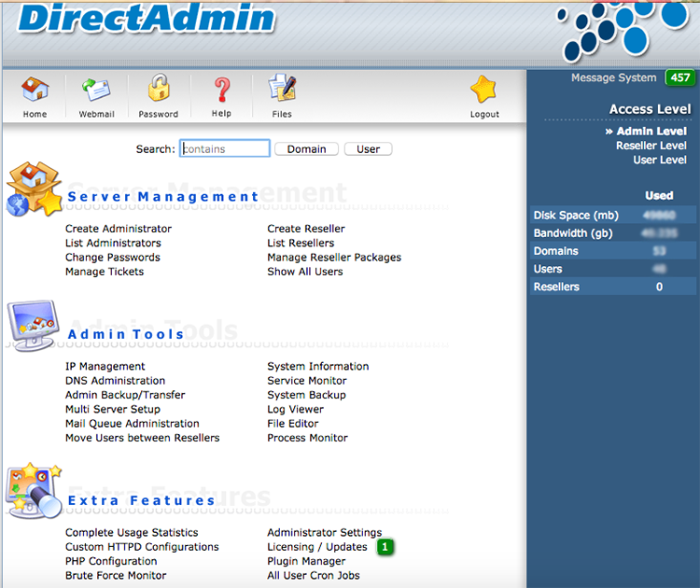Switch to Reseller Level access
The image size is (700, 588).
pos(651,146)
